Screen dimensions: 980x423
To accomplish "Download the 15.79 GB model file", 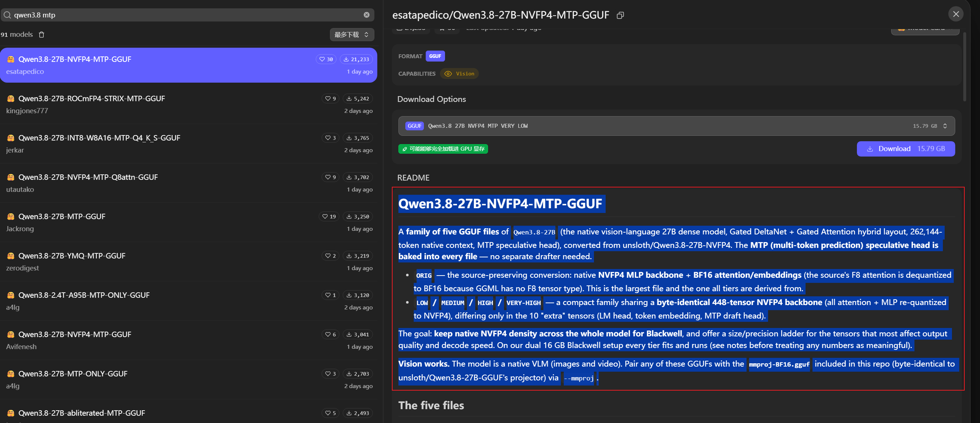I will [905, 149].
